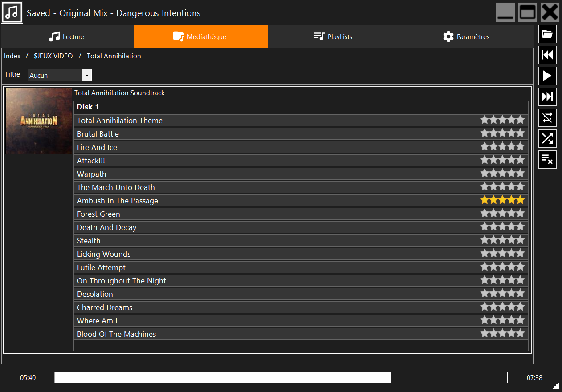This screenshot has height=392, width=562.
Task: Select the Stealth track
Action: coord(301,241)
